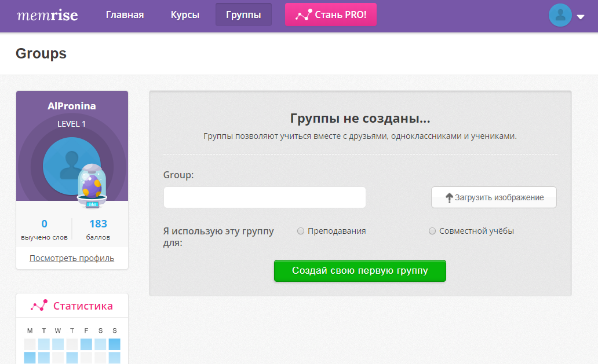598x364 pixels.
Task: Click the egg trophy badge under the avatar
Action: click(x=92, y=186)
